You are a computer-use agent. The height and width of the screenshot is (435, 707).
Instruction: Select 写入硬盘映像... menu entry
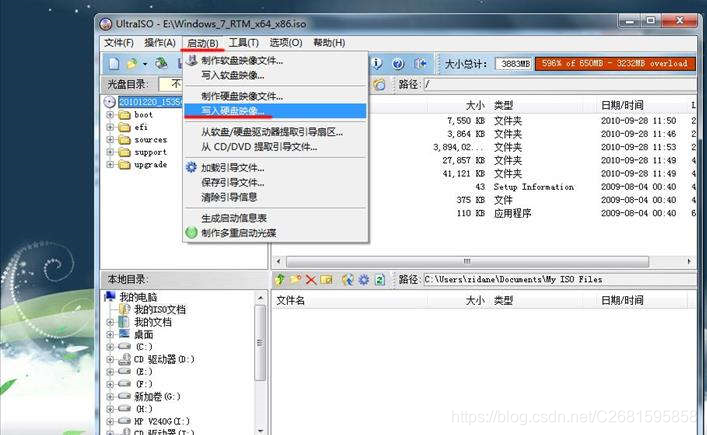[x=275, y=110]
